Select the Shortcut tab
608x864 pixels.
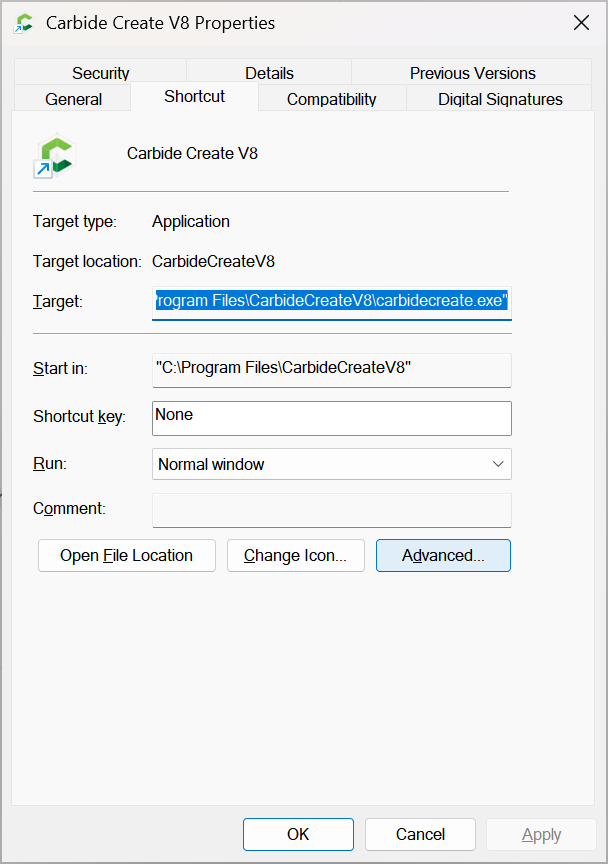pyautogui.click(x=194, y=97)
